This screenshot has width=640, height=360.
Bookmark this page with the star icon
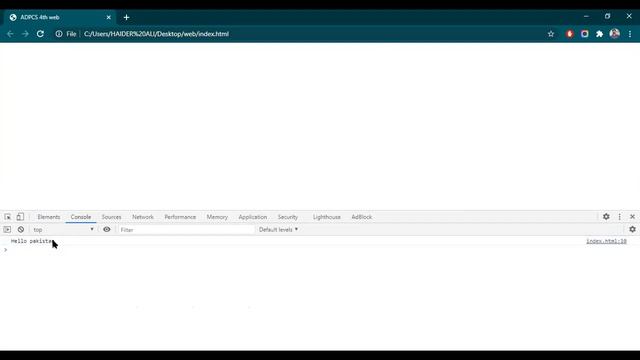[x=551, y=34]
